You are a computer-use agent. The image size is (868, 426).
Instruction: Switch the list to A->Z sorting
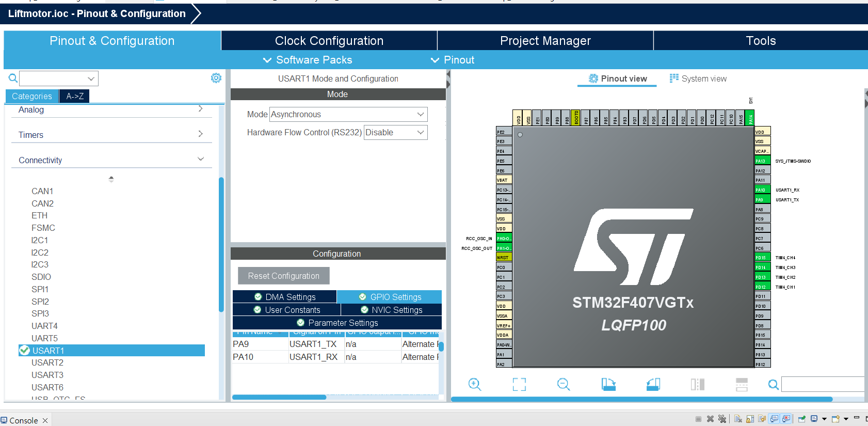[75, 96]
